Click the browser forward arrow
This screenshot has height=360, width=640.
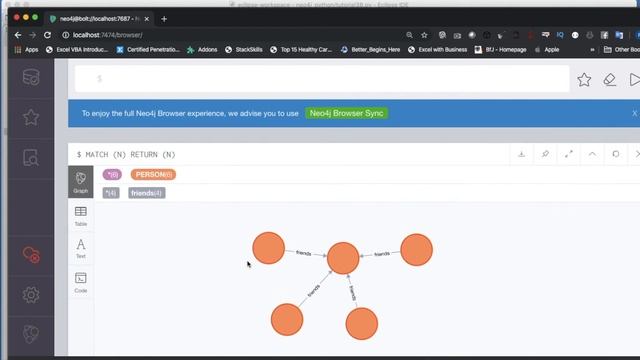(x=32, y=35)
